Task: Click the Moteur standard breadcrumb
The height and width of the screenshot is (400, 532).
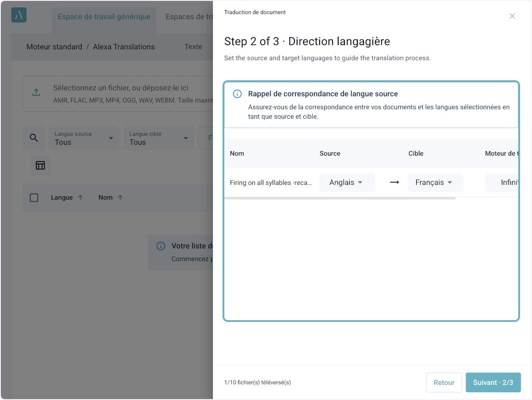Action: 54,47
